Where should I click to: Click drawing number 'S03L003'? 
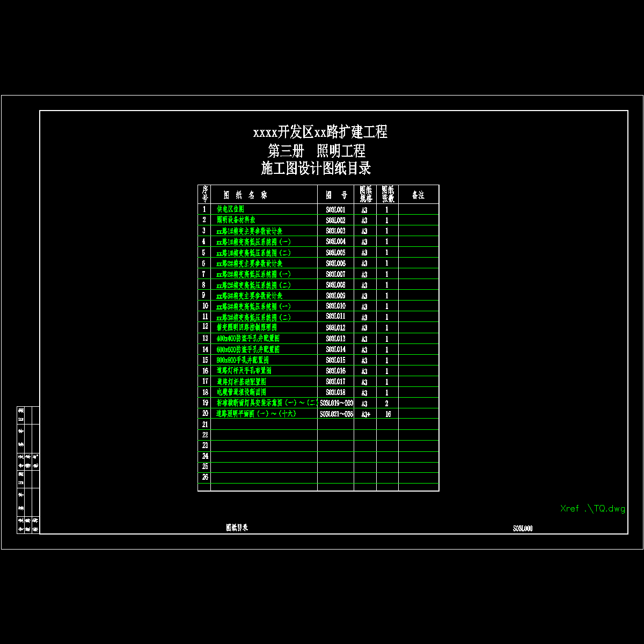click(336, 231)
